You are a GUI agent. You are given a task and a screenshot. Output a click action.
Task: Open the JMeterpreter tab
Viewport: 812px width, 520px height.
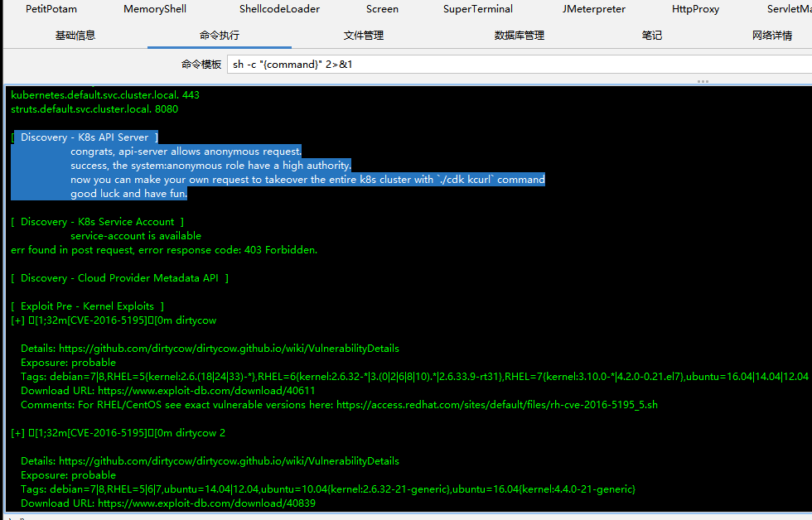coord(593,9)
